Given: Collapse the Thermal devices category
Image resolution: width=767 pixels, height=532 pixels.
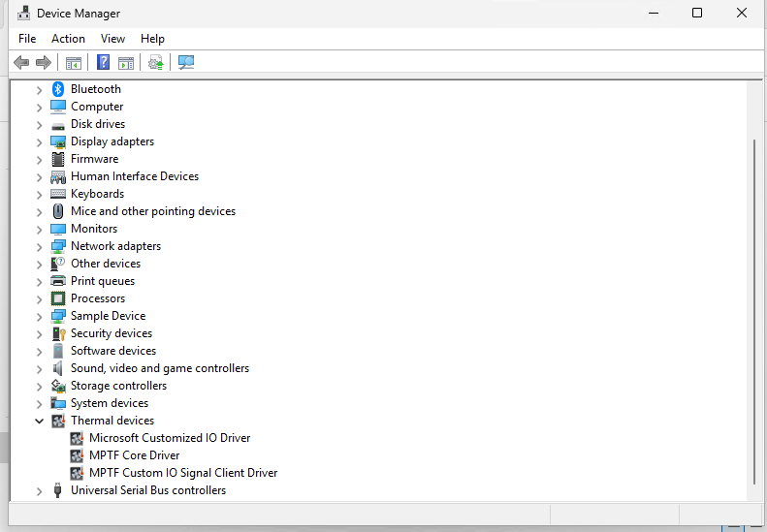Looking at the screenshot, I should 40,421.
